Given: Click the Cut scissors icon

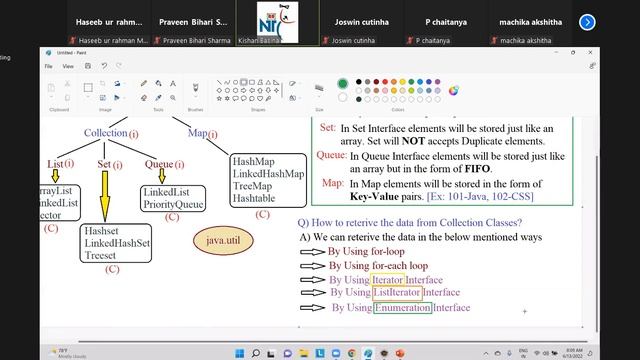Looking at the screenshot, I should 67,84.
